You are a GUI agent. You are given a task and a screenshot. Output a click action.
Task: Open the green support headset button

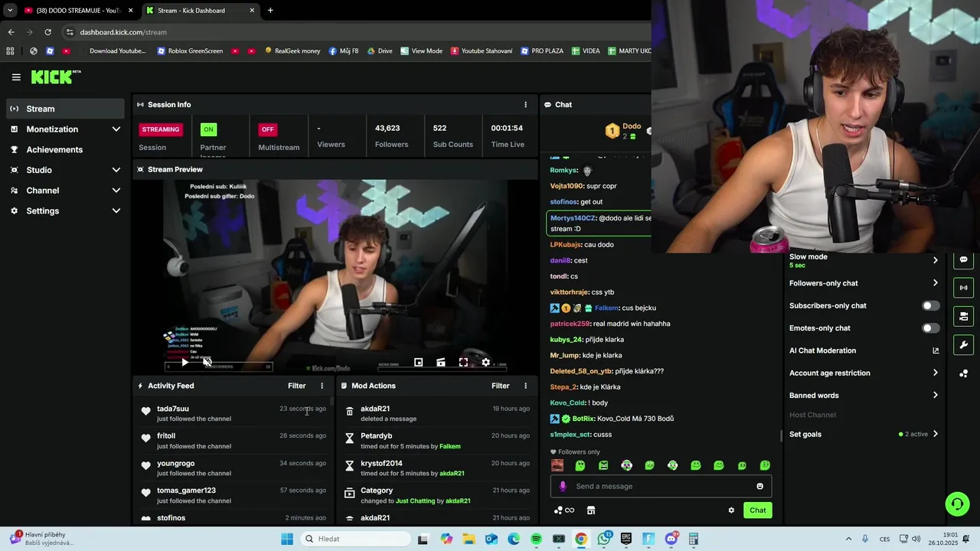point(957,504)
